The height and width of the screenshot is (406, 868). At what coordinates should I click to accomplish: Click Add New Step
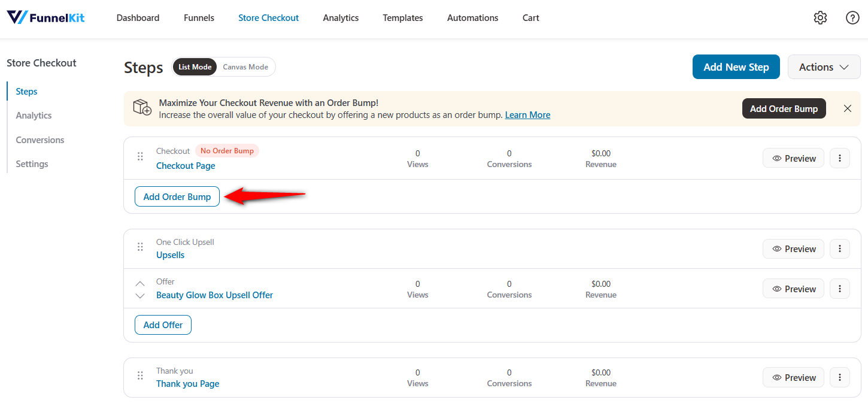[736, 66]
